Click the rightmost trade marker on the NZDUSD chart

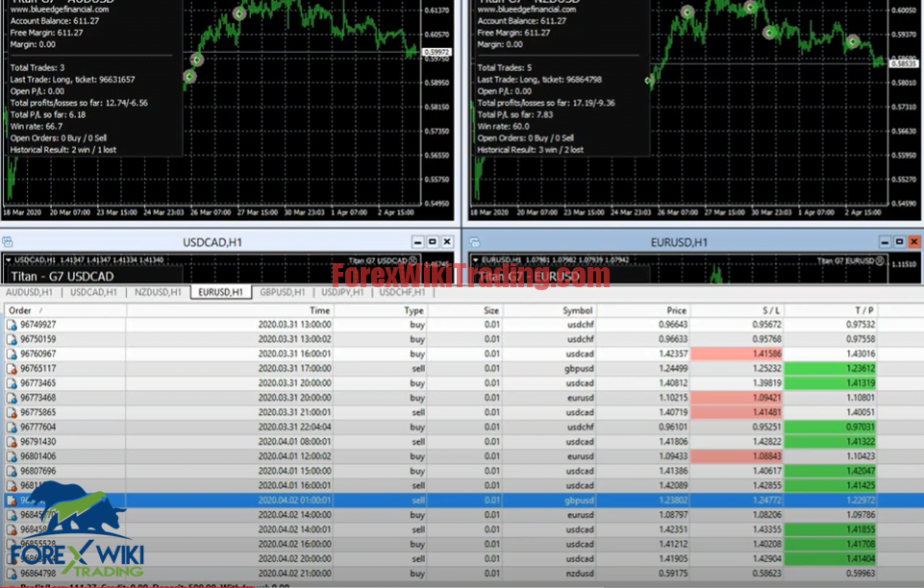[853, 41]
